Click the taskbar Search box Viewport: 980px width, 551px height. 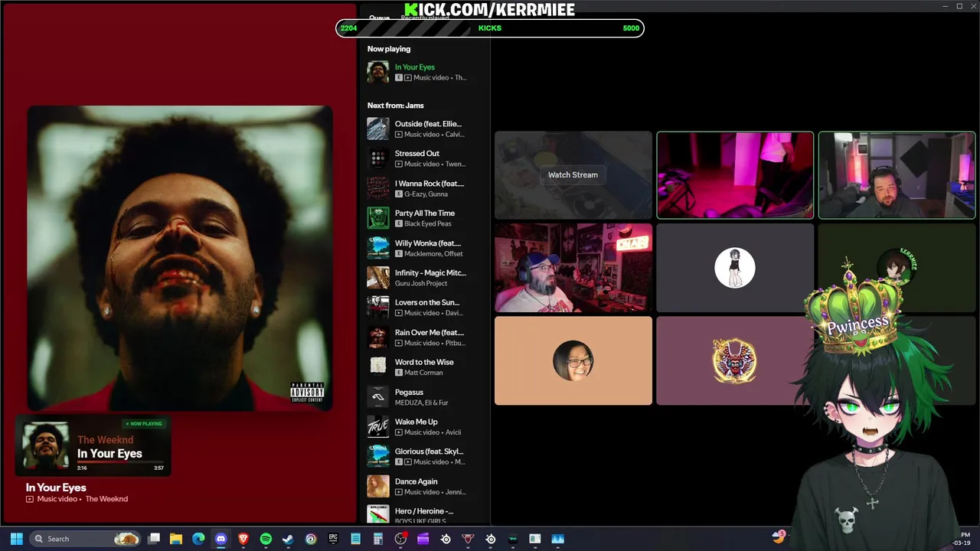[84, 539]
